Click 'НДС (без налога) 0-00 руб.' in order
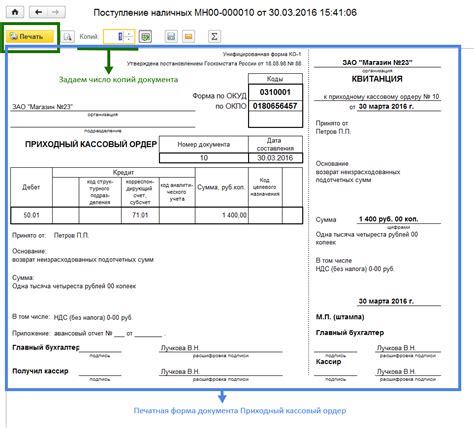 (93, 317)
